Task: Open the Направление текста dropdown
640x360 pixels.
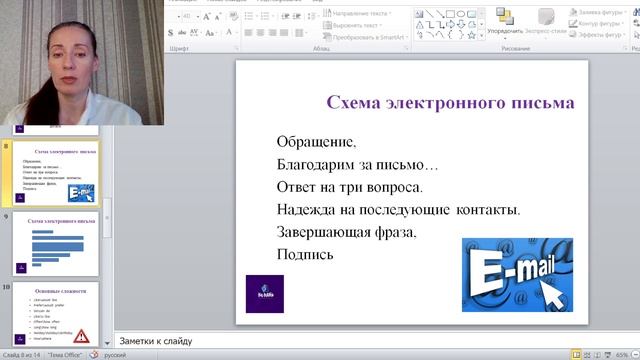Action: pyautogui.click(x=357, y=13)
